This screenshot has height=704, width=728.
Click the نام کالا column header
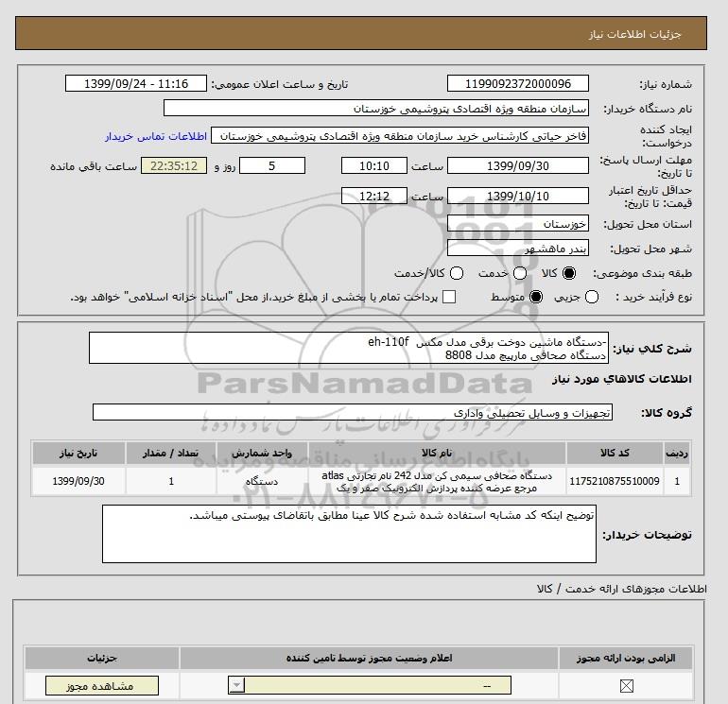click(437, 453)
